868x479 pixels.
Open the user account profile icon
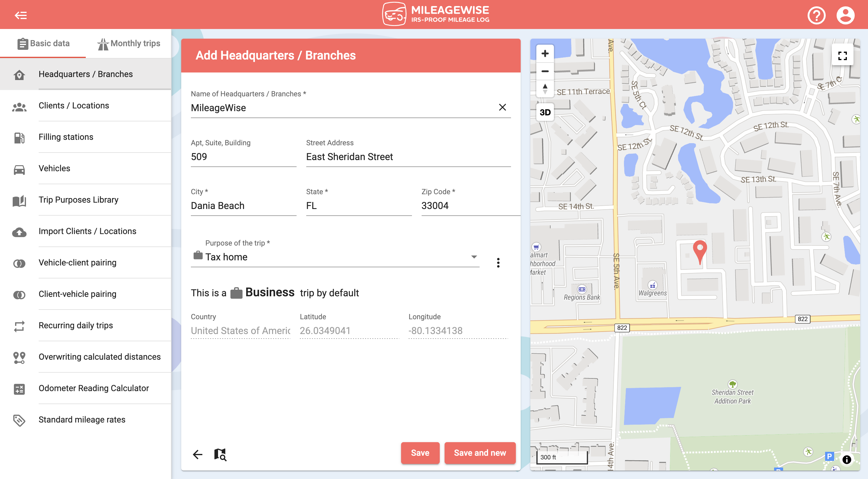pyautogui.click(x=845, y=15)
